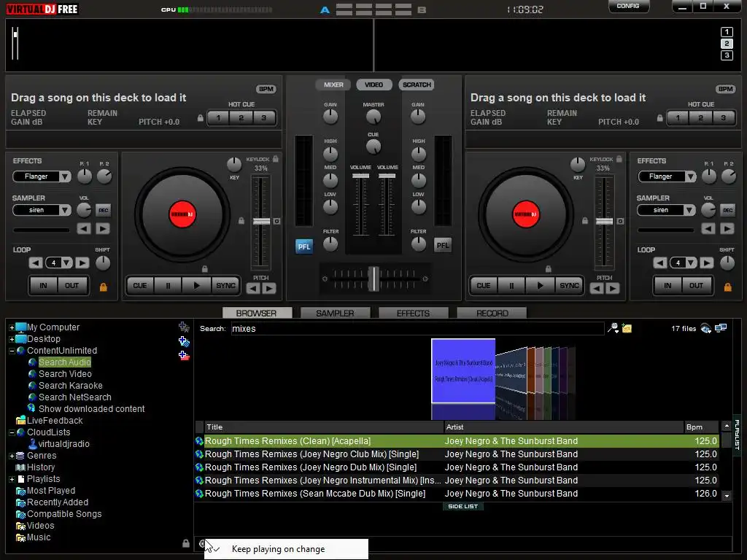Toggle the right sampler REC button
Viewport: 747px width, 560px height.
point(727,210)
